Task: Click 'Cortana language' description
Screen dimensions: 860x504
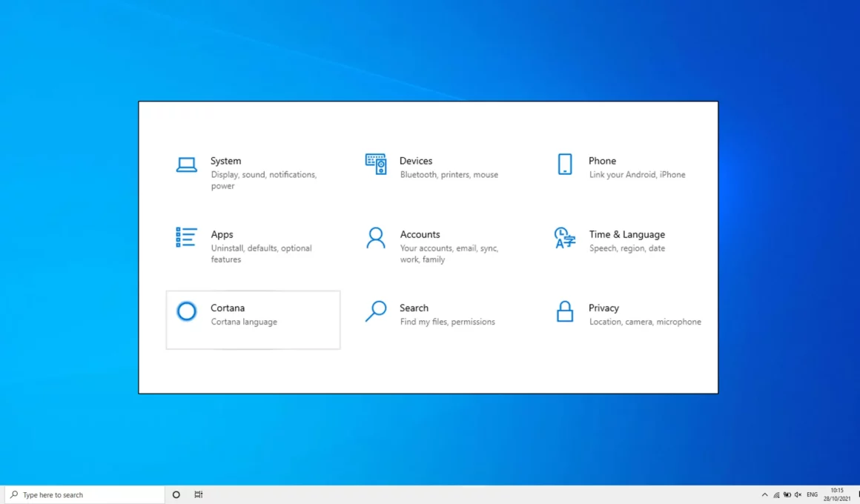Action: click(x=244, y=322)
